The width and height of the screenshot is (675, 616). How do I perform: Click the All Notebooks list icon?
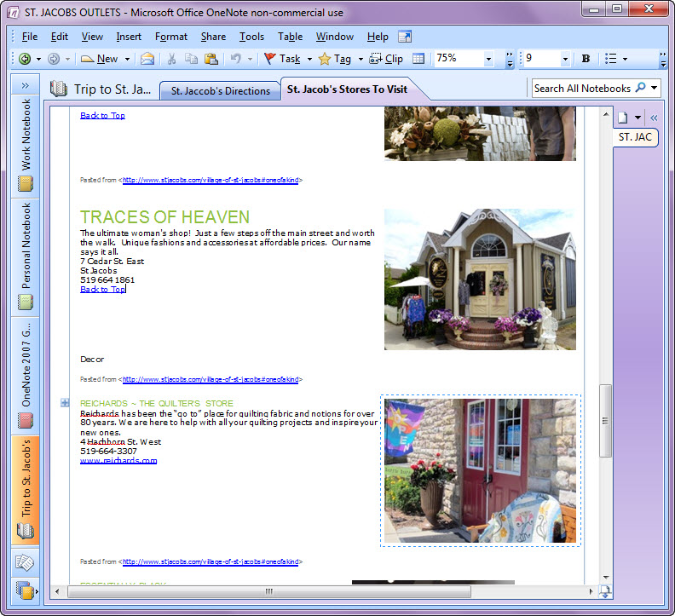[x=25, y=590]
